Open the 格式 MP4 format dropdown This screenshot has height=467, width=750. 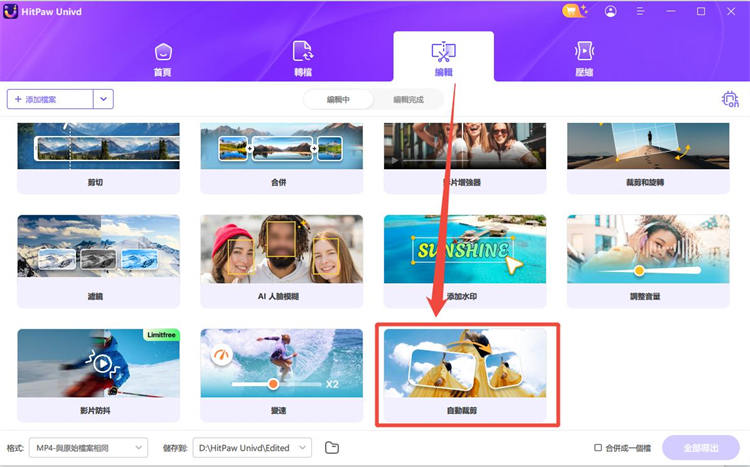(x=89, y=447)
